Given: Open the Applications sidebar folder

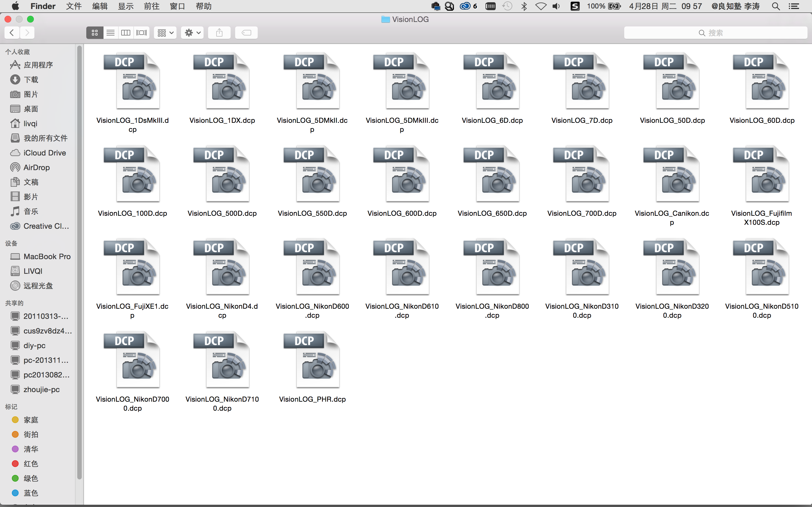Looking at the screenshot, I should [38, 65].
